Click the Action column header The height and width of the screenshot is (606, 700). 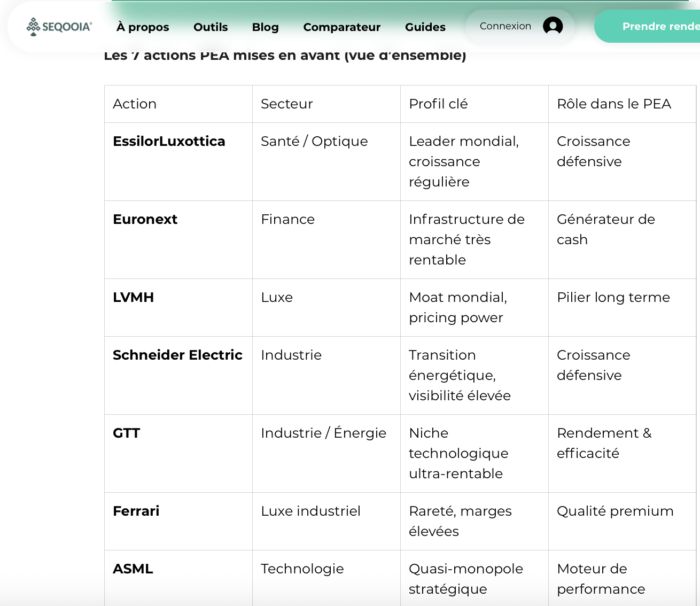coord(135,104)
